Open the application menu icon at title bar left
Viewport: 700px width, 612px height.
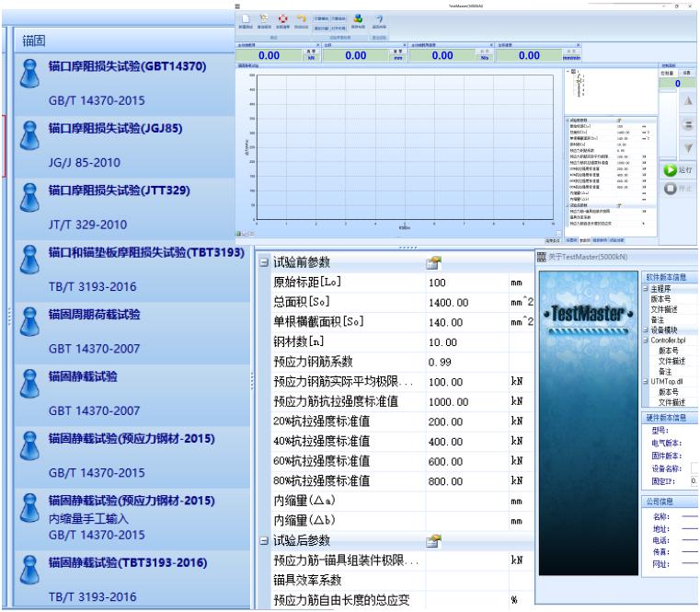237,6
